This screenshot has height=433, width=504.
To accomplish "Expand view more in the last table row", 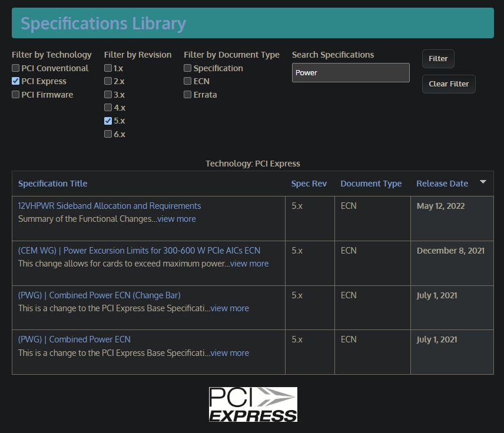I will [230, 353].
